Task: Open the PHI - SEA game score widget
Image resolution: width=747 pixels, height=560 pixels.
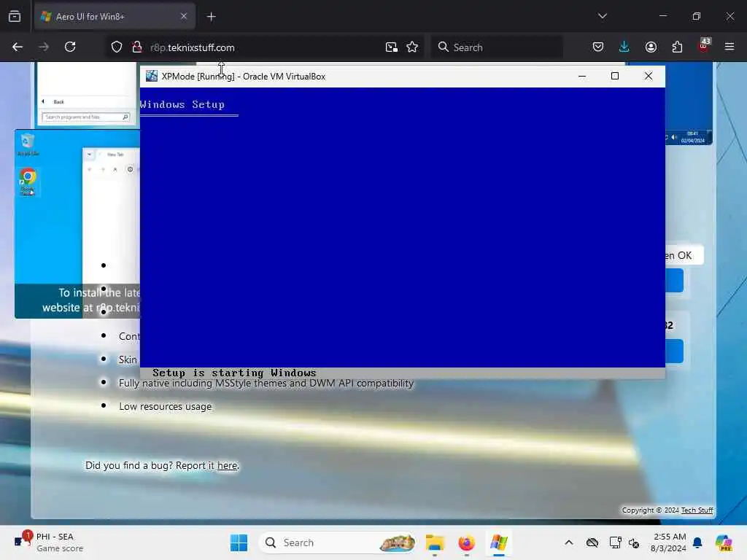Action: [x=49, y=542]
